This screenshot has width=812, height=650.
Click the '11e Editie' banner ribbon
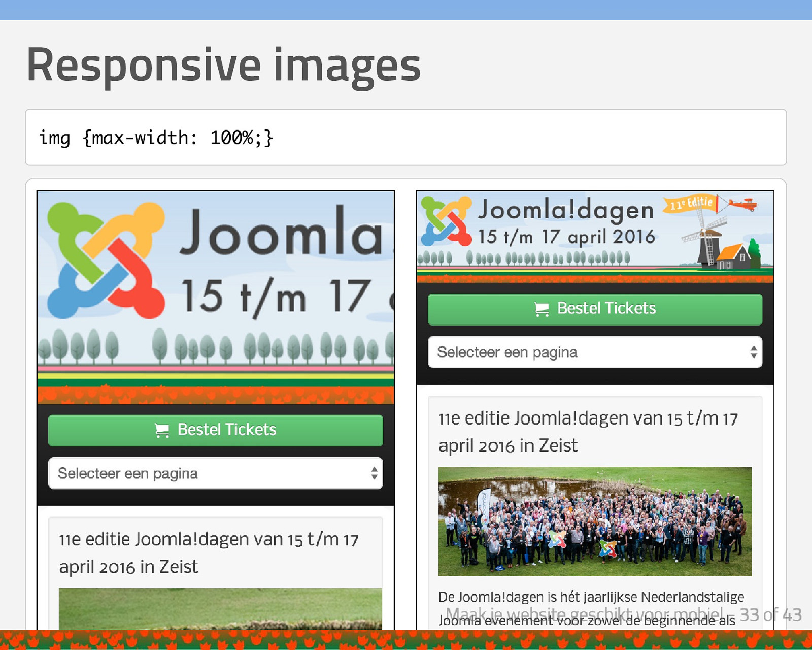691,204
